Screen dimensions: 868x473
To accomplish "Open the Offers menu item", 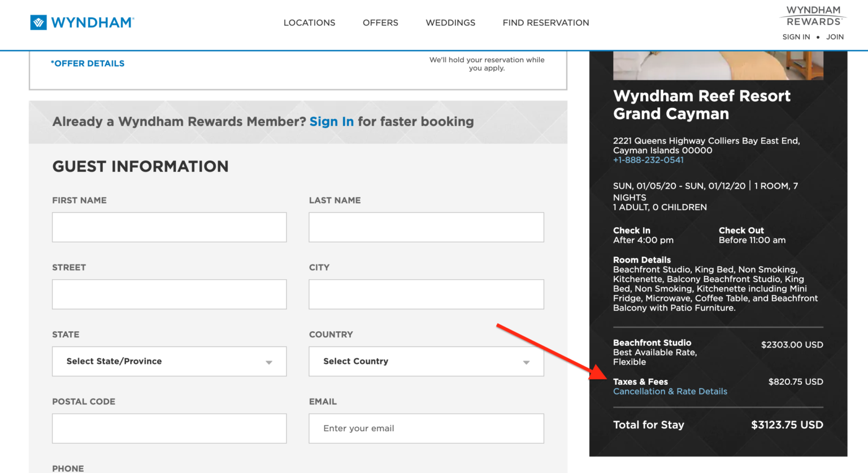I will (380, 23).
